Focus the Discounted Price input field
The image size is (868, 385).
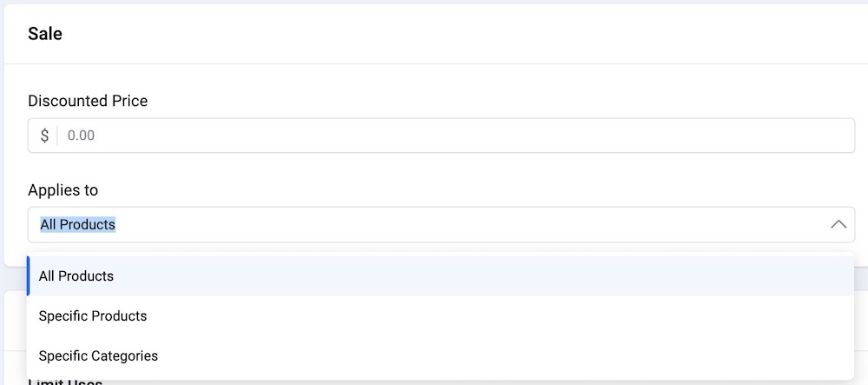[x=434, y=136]
